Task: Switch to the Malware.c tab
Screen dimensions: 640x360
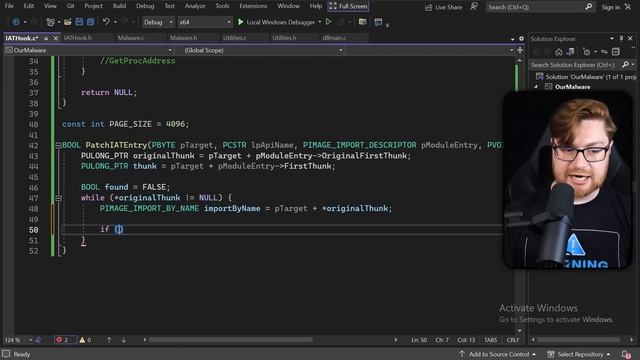Action: [x=131, y=38]
